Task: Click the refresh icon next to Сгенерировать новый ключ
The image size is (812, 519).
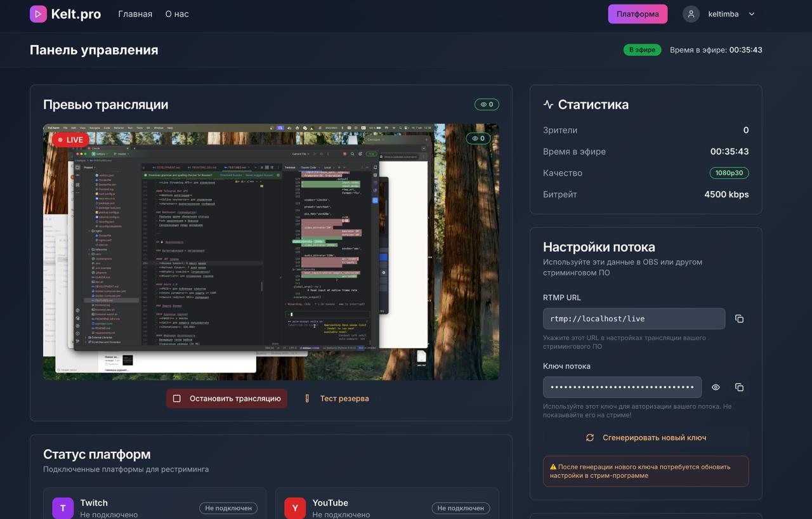Action: point(589,438)
